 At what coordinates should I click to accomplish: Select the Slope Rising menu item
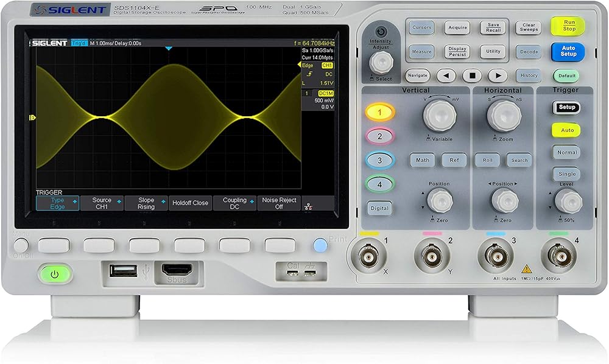pyautogui.click(x=146, y=203)
